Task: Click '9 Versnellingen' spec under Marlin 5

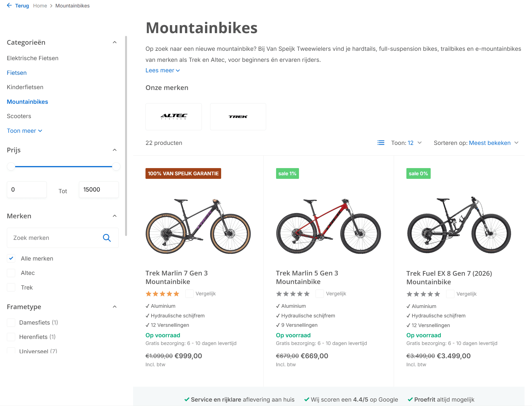Action: [299, 325]
